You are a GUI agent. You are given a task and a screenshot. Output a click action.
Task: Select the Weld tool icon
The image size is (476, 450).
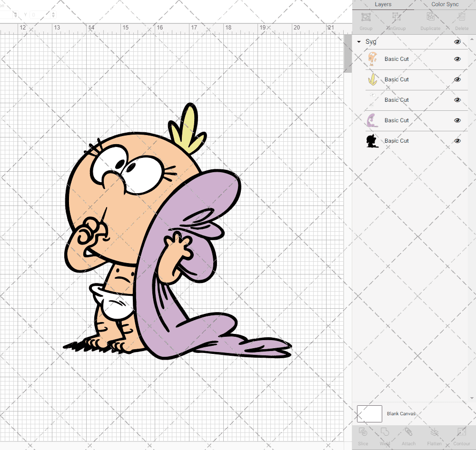385,432
